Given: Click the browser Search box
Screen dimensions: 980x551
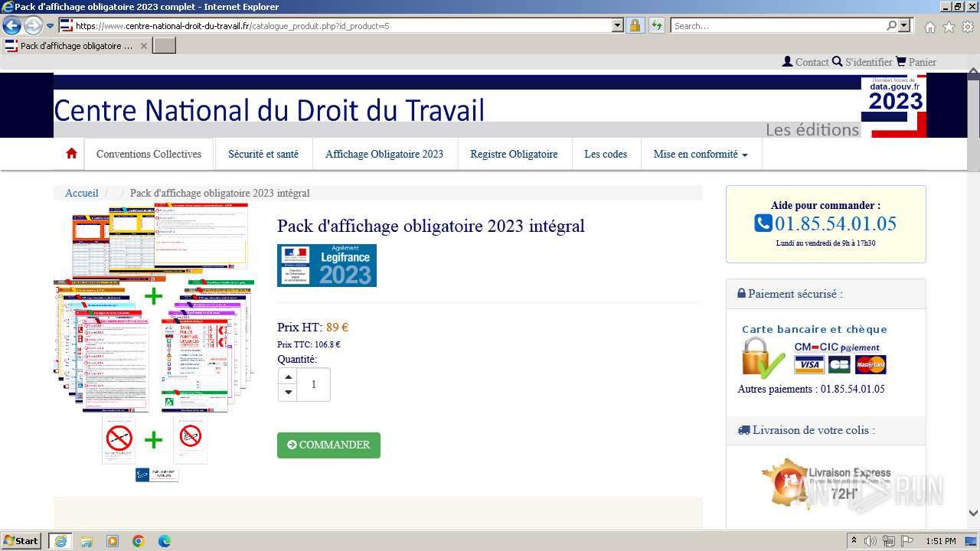Looking at the screenshot, I should coord(779,25).
